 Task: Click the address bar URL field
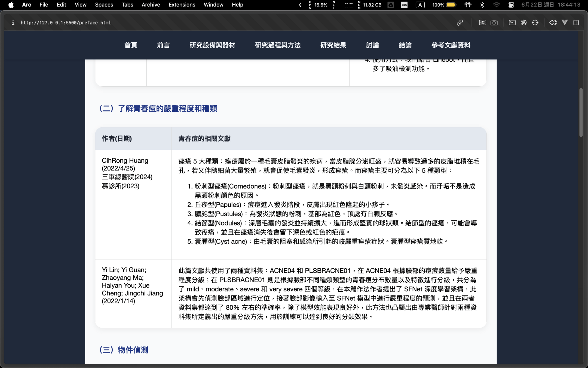[x=66, y=23]
